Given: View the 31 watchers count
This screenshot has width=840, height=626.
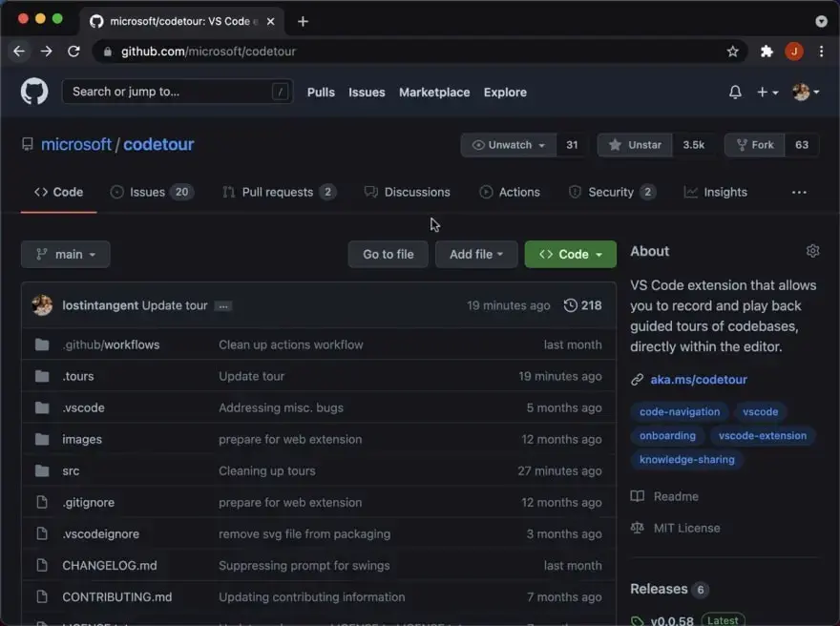Looking at the screenshot, I should pos(572,145).
